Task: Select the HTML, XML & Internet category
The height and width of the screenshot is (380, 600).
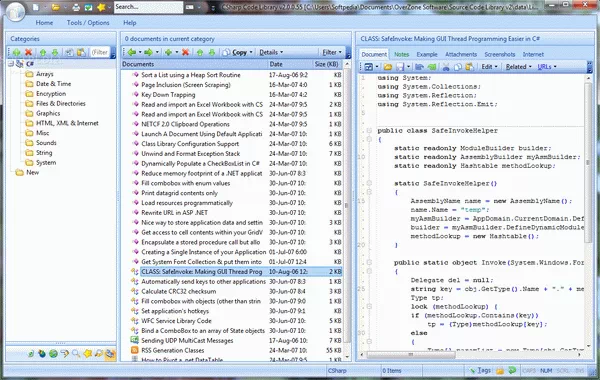Action: click(67, 123)
